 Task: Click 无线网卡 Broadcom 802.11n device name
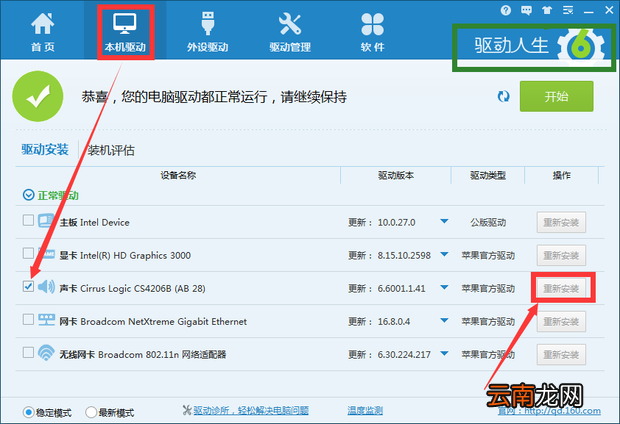click(x=143, y=354)
